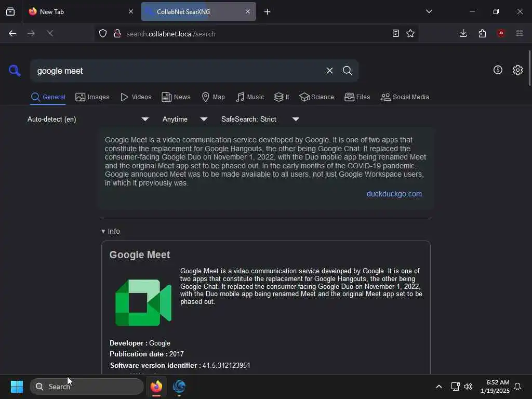Click the blue swirl taskbar app

[179, 387]
